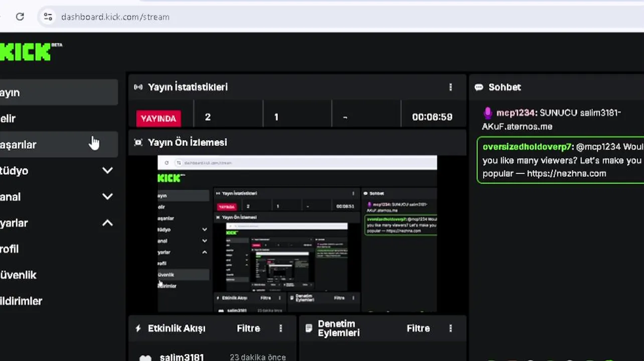The width and height of the screenshot is (644, 361).
Task: Click the YAYINDA live badge
Action: [x=158, y=118]
